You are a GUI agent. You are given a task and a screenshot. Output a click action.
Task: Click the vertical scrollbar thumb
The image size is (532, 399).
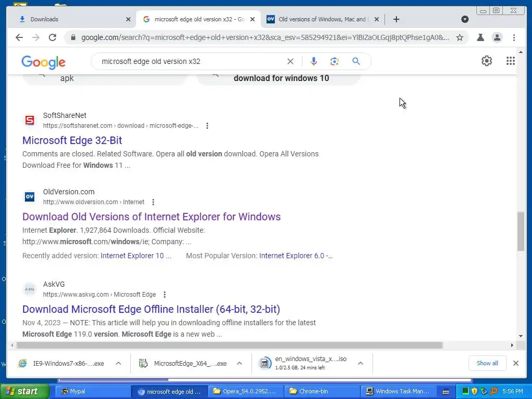tap(521, 231)
